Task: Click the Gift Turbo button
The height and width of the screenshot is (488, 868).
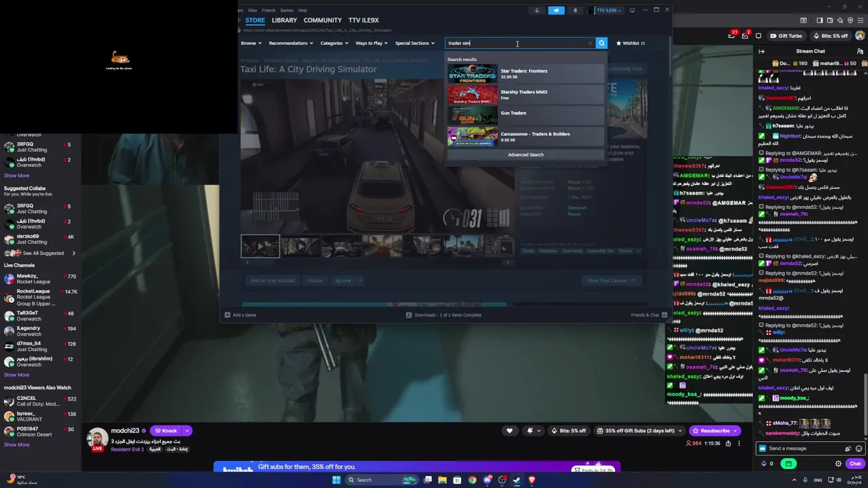Action: tap(786, 36)
